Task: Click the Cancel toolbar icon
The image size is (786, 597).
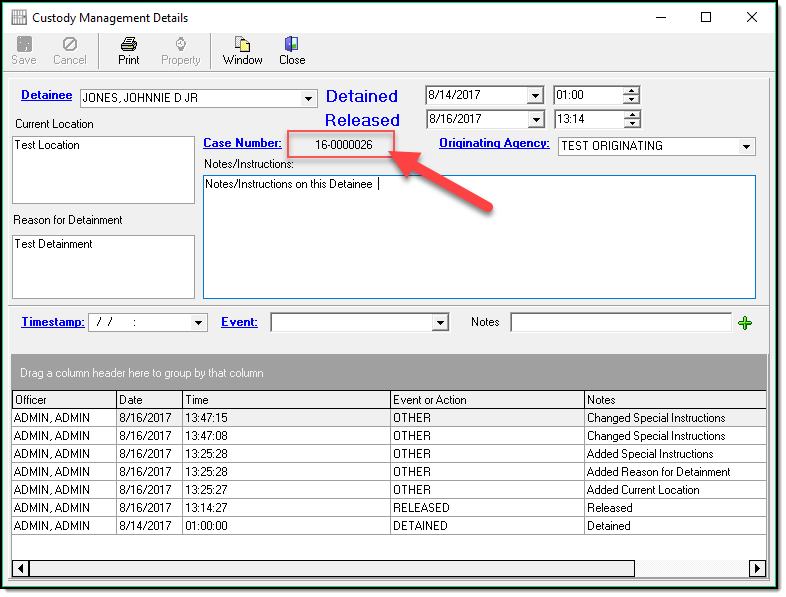Action: coord(70,45)
